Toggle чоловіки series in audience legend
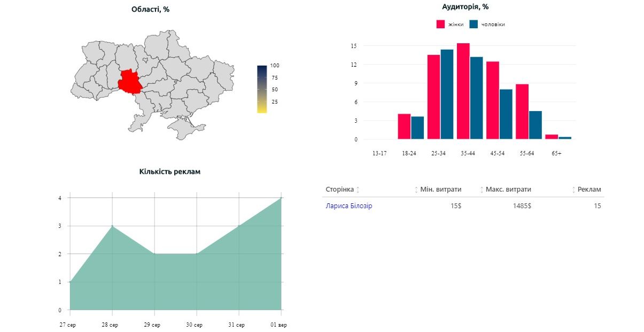The width and height of the screenshot is (644, 332). coord(487,25)
